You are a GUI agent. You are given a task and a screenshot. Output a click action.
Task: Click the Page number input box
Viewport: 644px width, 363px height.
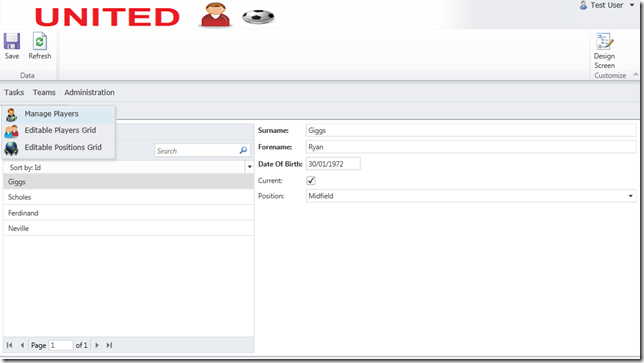(x=61, y=345)
